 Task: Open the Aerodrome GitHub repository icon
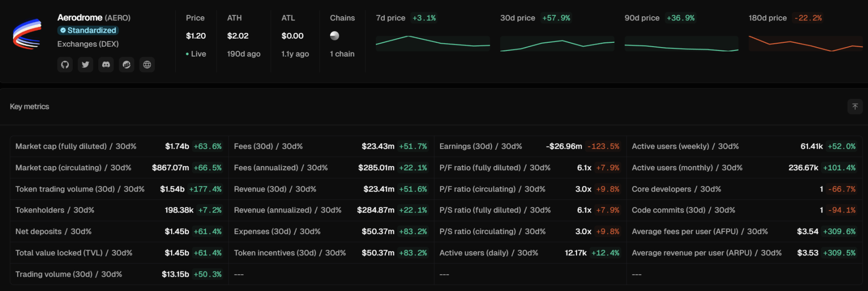pyautogui.click(x=65, y=65)
